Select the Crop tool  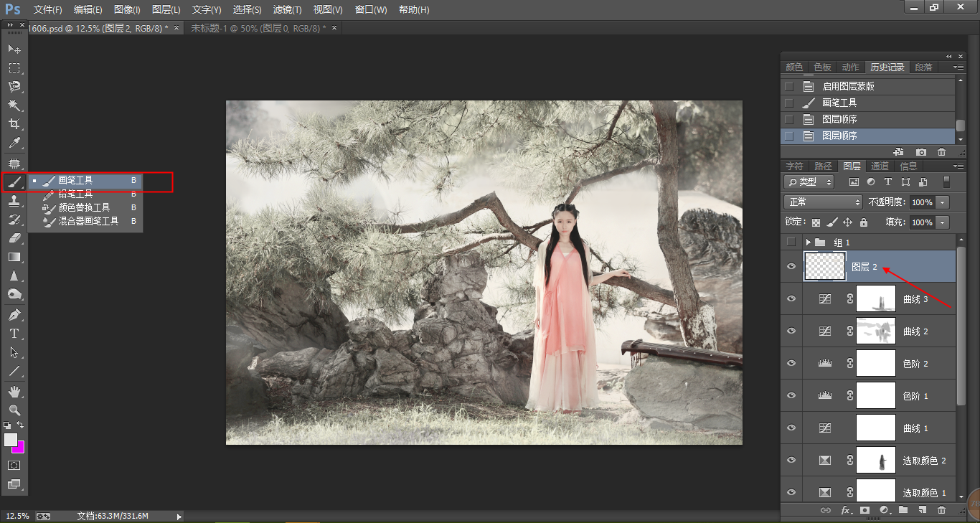pyautogui.click(x=14, y=124)
